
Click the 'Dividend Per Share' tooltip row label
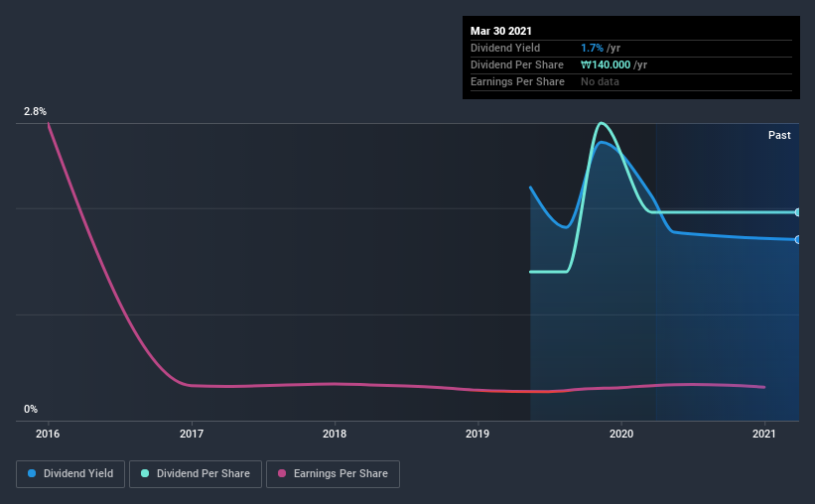pyautogui.click(x=516, y=64)
